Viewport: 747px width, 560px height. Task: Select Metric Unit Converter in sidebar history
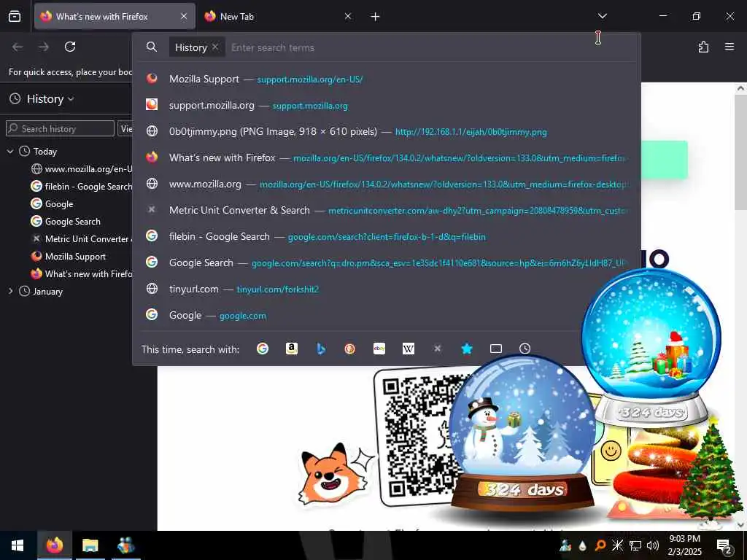[x=81, y=239]
